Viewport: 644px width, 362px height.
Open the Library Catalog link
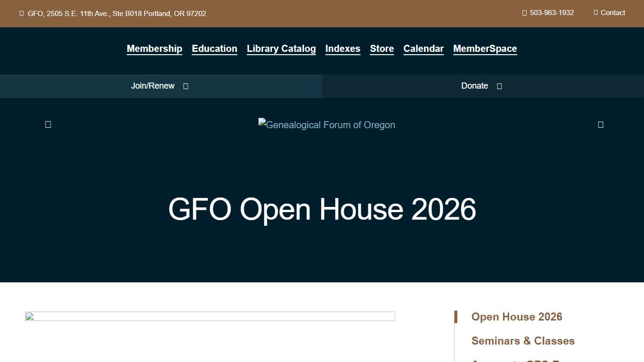(281, 49)
